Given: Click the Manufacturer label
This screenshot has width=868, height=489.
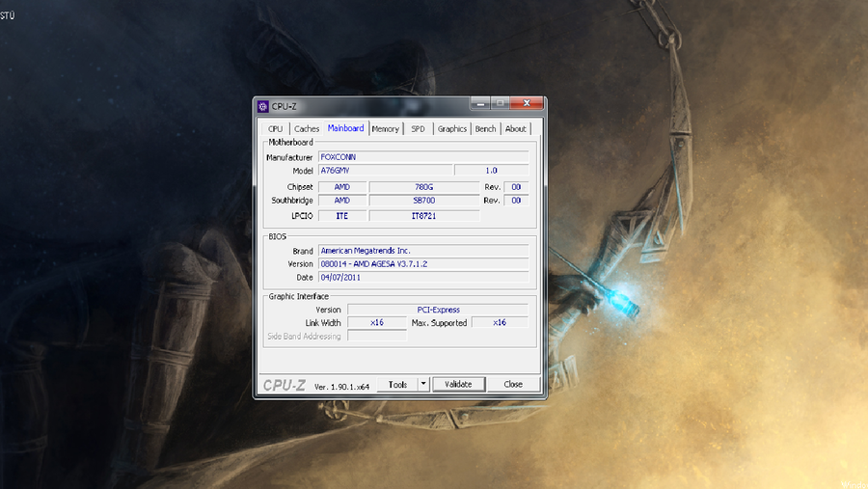Looking at the screenshot, I should (289, 157).
